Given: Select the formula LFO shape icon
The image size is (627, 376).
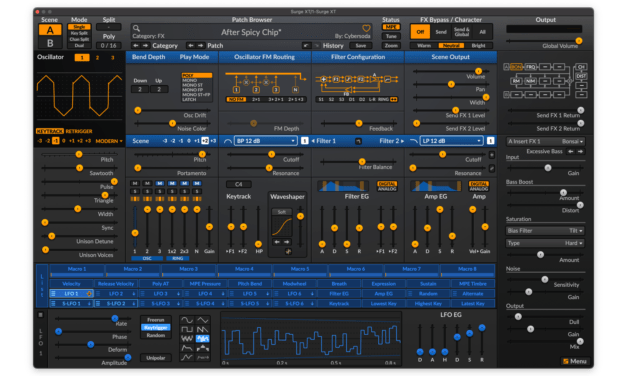Looking at the screenshot, I should click(x=203, y=357).
